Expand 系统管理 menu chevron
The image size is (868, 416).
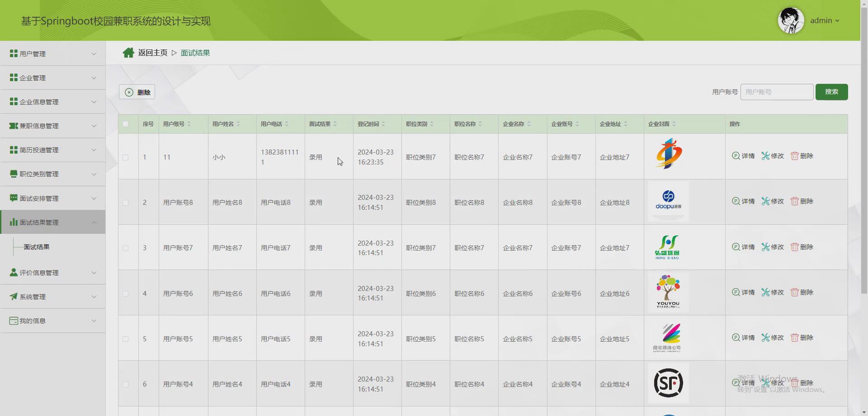pyautogui.click(x=94, y=297)
